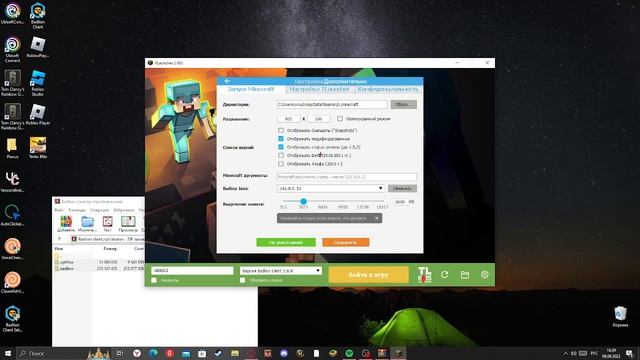Click the orange Save button
Image resolution: width=640 pixels, height=360 pixels.
[346, 242]
